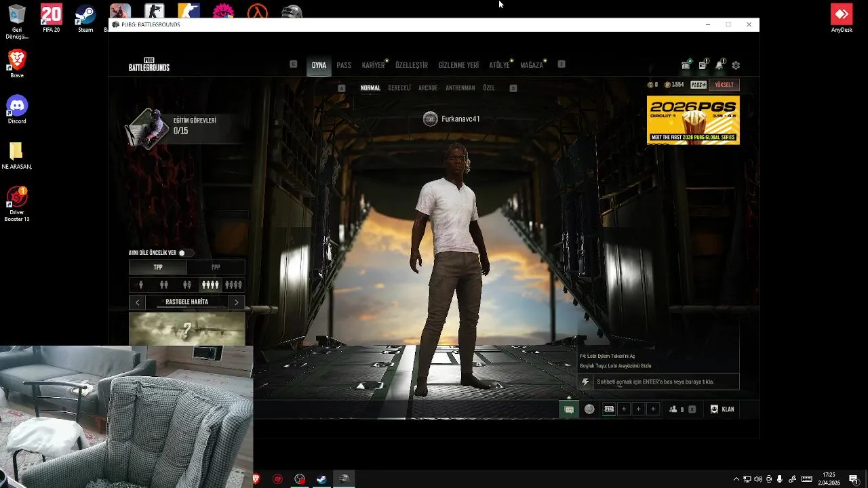Click the lightning bolt icon beside chat

click(585, 382)
